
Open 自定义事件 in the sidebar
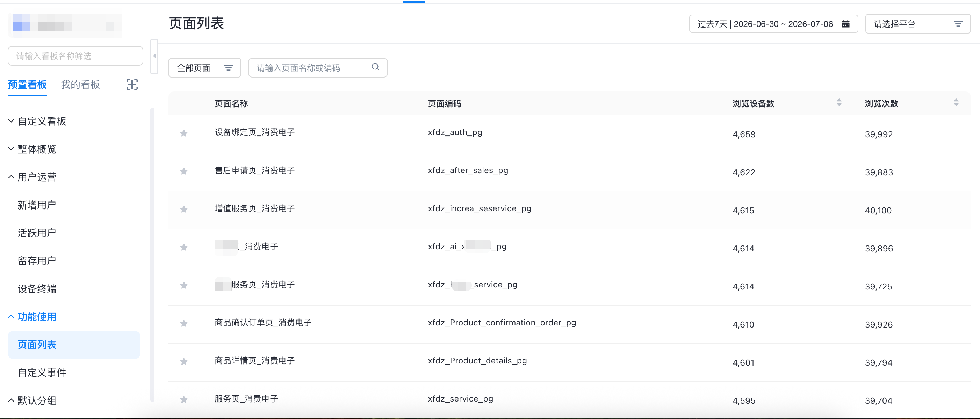42,372
